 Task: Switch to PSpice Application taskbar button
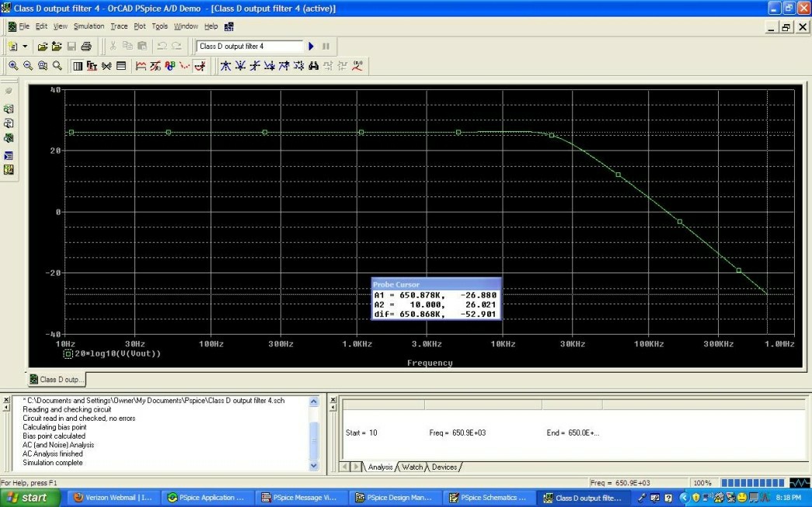coord(207,498)
